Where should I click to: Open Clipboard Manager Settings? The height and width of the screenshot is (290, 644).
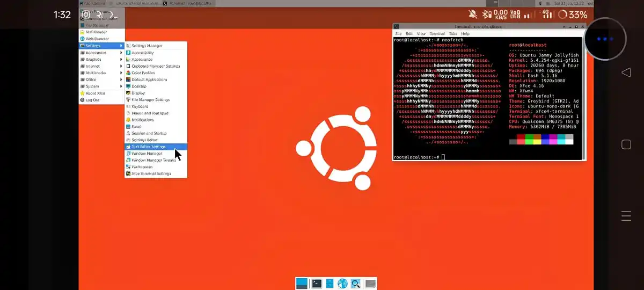[156, 66]
